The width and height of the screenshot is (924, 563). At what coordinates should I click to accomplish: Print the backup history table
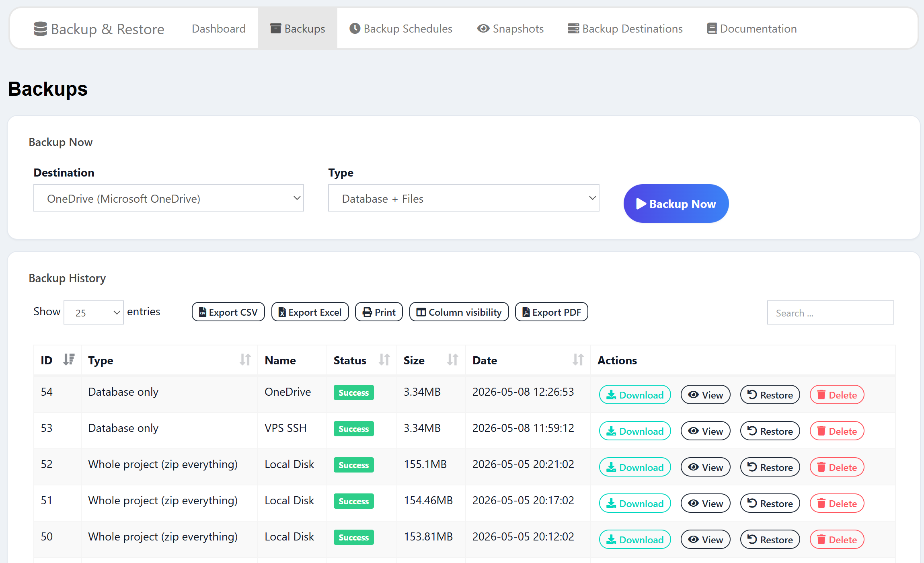pyautogui.click(x=379, y=312)
